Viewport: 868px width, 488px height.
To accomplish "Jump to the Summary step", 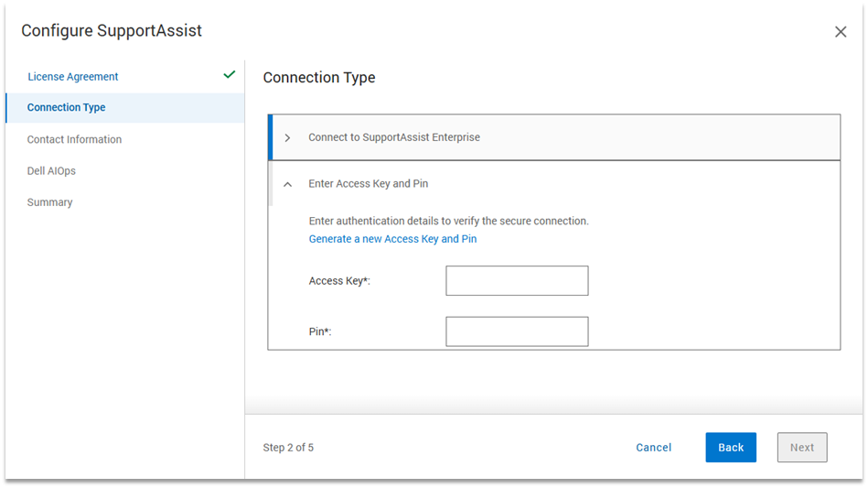I will 49,202.
